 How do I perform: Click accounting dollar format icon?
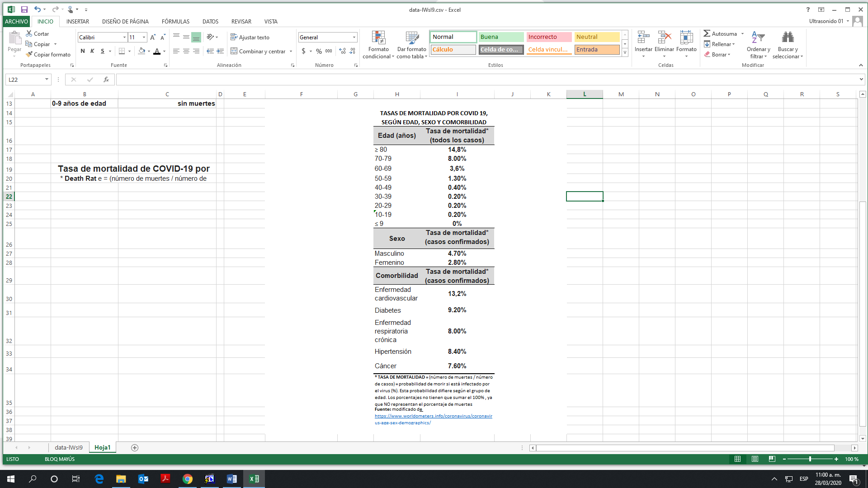[304, 51]
